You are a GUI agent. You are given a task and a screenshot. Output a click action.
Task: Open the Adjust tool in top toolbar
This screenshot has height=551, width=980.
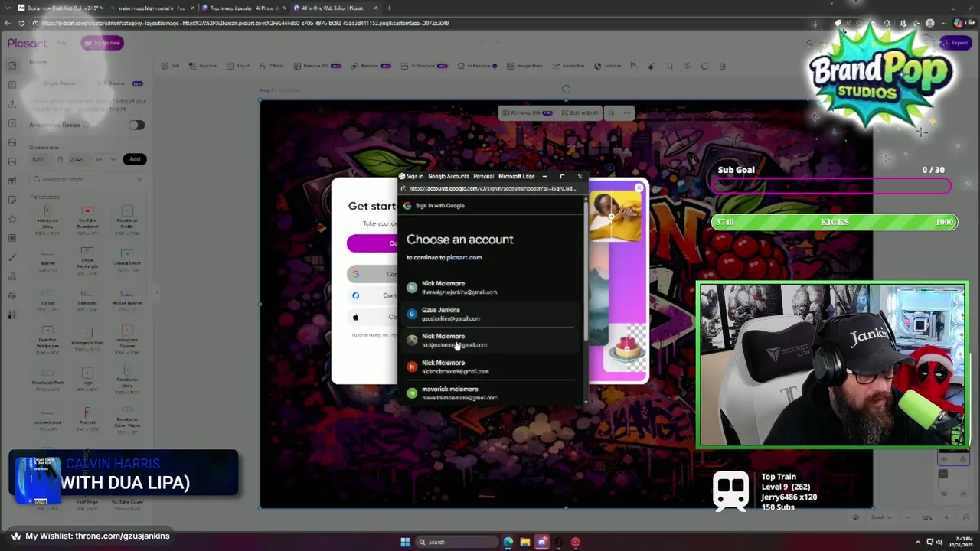[239, 66]
